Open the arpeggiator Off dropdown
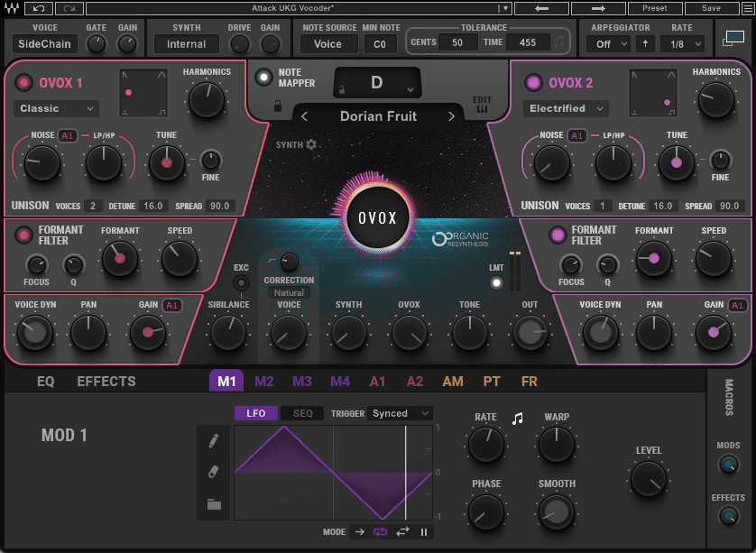 [609, 44]
